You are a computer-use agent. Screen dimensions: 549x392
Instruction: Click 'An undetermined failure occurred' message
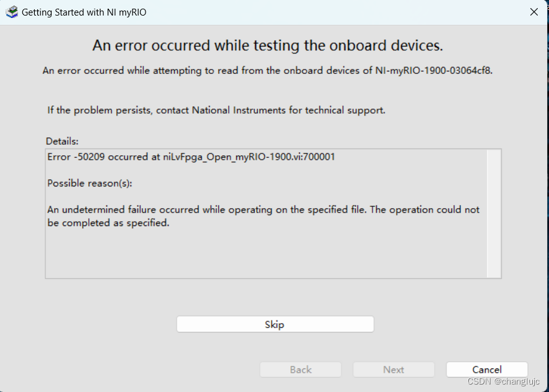point(263,216)
